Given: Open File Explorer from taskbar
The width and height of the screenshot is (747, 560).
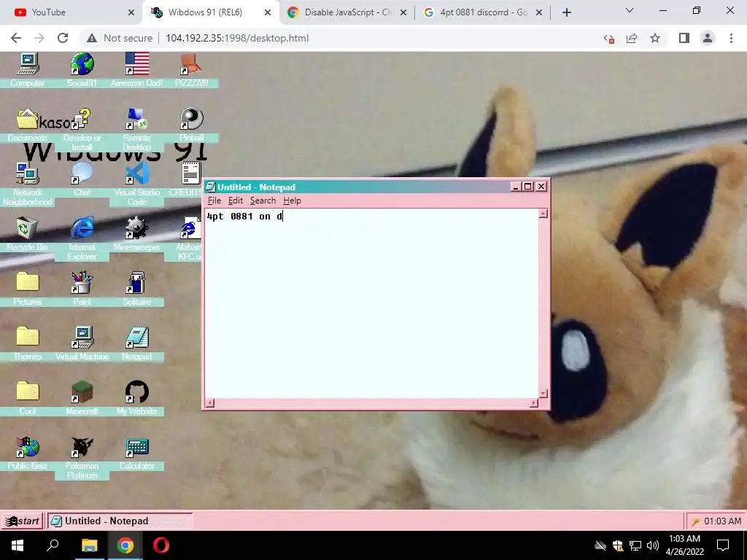Looking at the screenshot, I should 89,545.
